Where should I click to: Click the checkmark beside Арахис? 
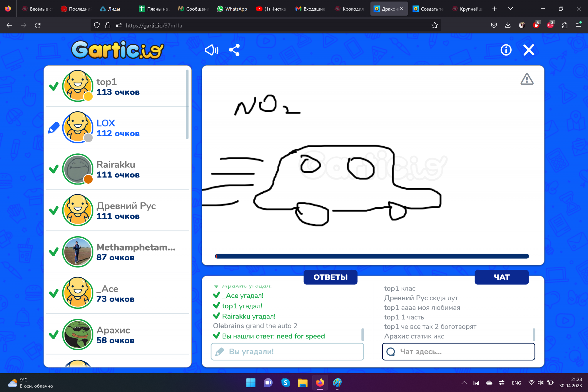click(54, 335)
